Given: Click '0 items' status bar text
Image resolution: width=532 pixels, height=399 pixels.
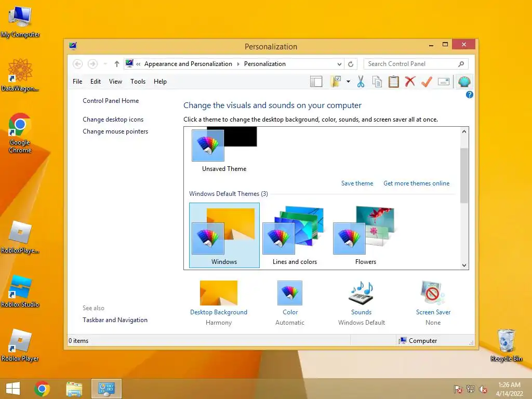Looking at the screenshot, I should tap(78, 341).
